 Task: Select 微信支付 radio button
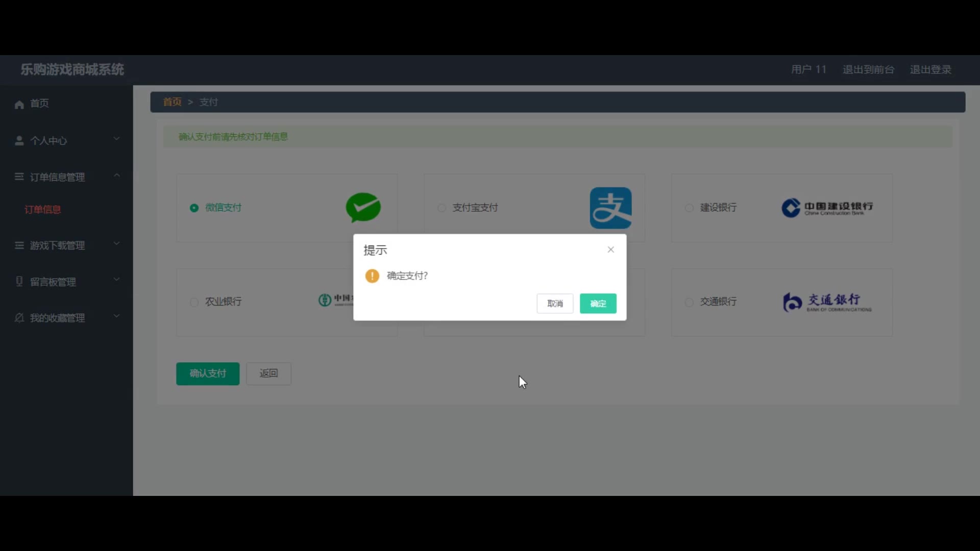(x=194, y=208)
